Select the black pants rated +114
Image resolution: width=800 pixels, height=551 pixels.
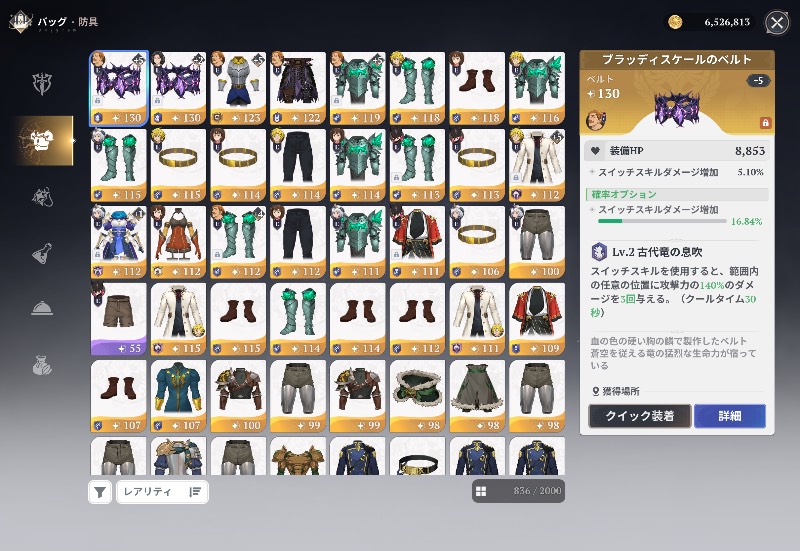coord(298,165)
